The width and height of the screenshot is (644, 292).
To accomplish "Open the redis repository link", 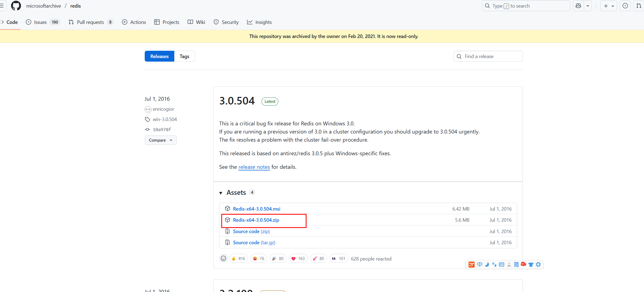I will pos(75,6).
